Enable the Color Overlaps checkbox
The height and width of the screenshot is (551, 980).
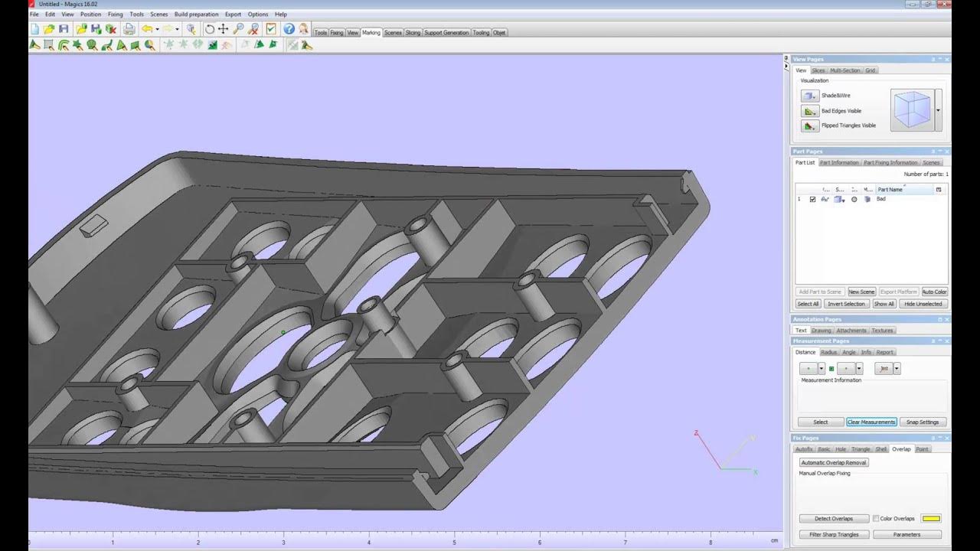click(x=876, y=519)
